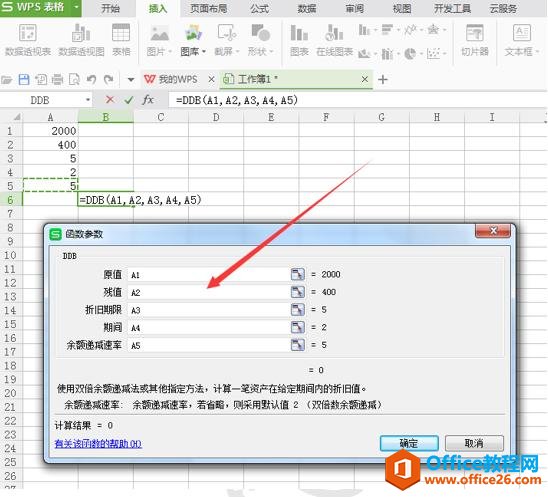Select cell A1 containing 2000
The image size is (548, 497).
point(50,131)
